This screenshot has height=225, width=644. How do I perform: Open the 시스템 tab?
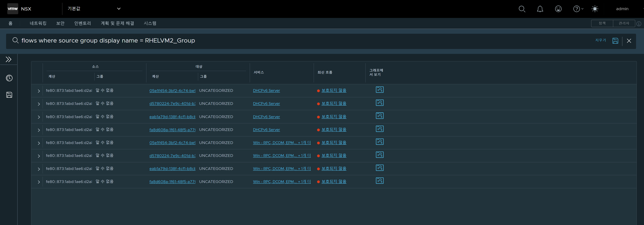click(x=150, y=23)
